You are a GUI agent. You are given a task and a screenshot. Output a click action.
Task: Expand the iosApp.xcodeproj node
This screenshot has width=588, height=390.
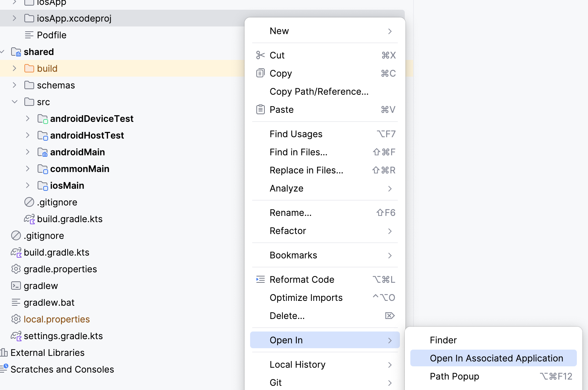pyautogui.click(x=14, y=18)
